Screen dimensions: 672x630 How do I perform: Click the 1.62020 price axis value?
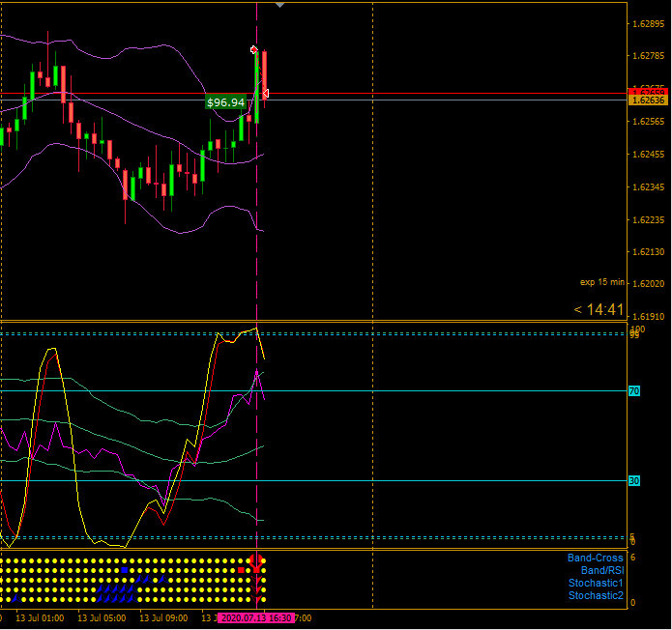coord(649,283)
